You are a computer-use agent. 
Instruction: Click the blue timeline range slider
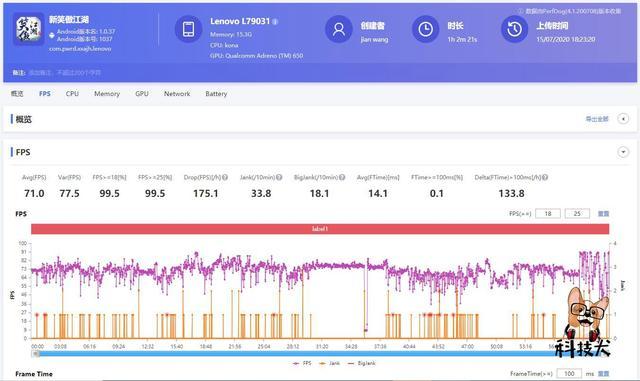click(320, 354)
